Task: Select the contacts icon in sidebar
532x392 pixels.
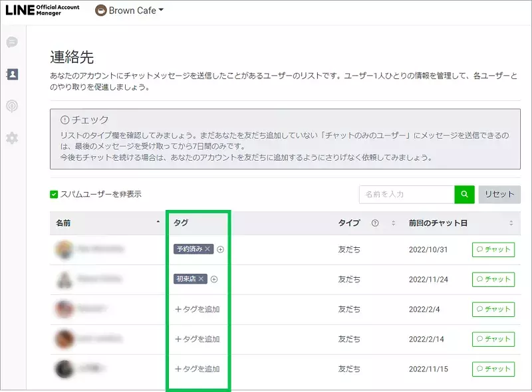Action: (x=11, y=74)
